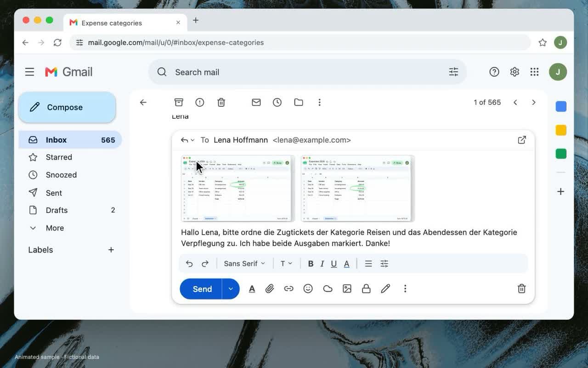The height and width of the screenshot is (368, 588).
Task: Insert an emoji into the reply
Action: (x=308, y=289)
